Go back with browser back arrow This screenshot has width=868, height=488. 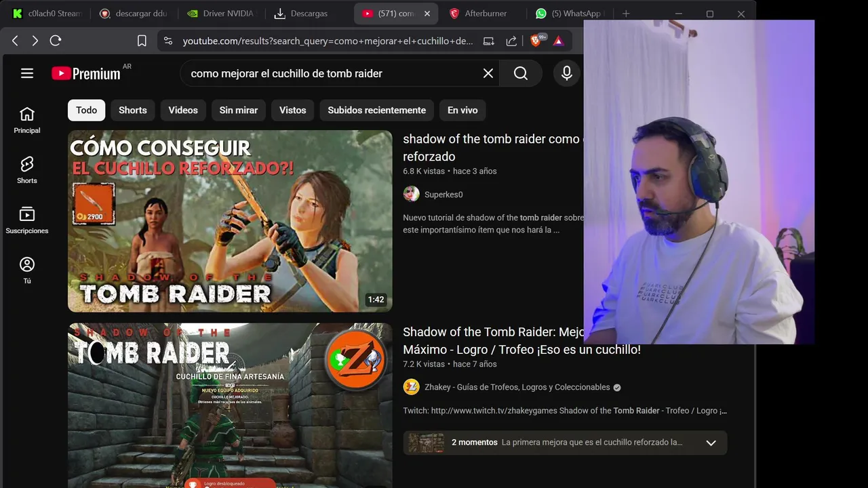pos(15,41)
